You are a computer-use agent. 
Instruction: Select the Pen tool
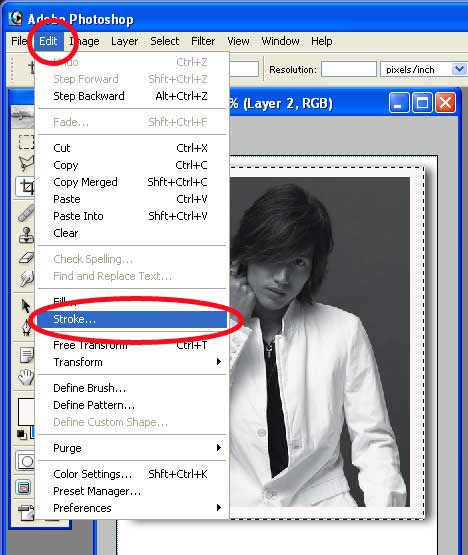(26, 327)
